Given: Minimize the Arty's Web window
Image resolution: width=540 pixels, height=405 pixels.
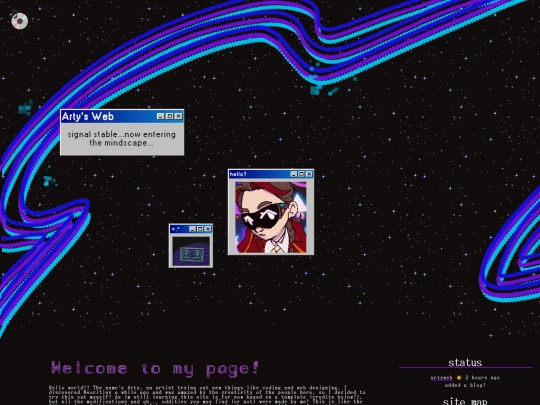Looking at the screenshot, I should click(x=160, y=116).
